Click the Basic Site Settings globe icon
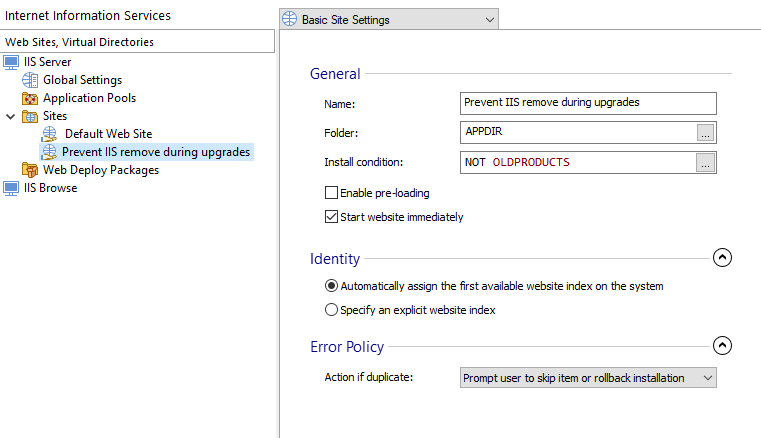This screenshot has height=438, width=761. click(x=289, y=19)
